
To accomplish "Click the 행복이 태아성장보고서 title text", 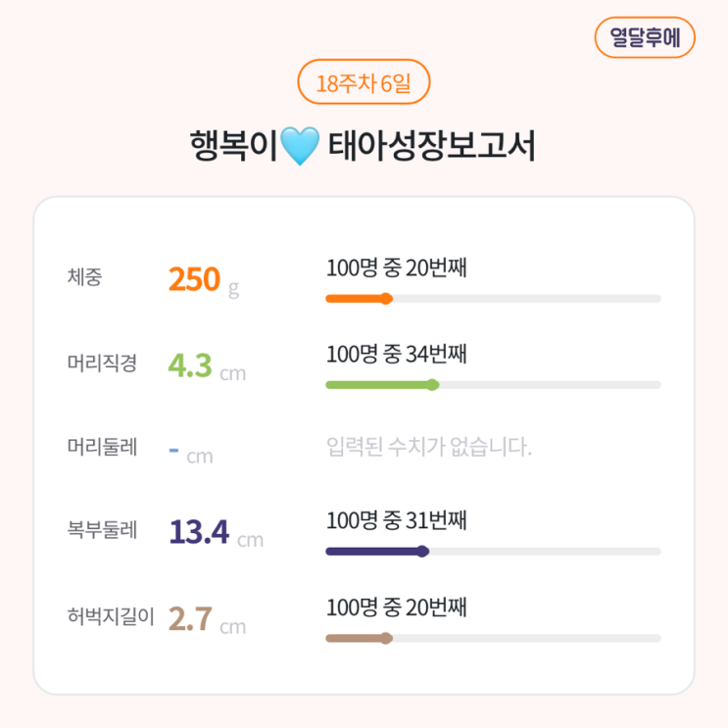I will (x=364, y=148).
